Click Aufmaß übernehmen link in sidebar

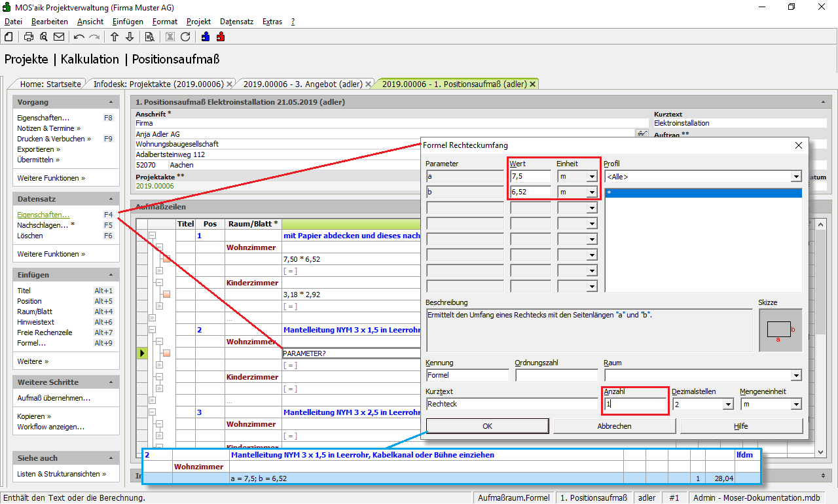pos(54,398)
